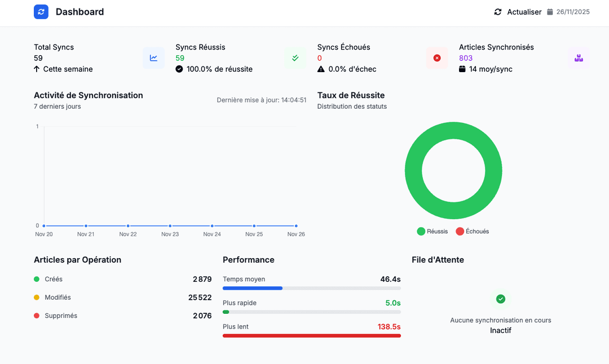Click the green double-check Syncs Réussis icon
This screenshot has width=609, height=364.
tap(295, 58)
